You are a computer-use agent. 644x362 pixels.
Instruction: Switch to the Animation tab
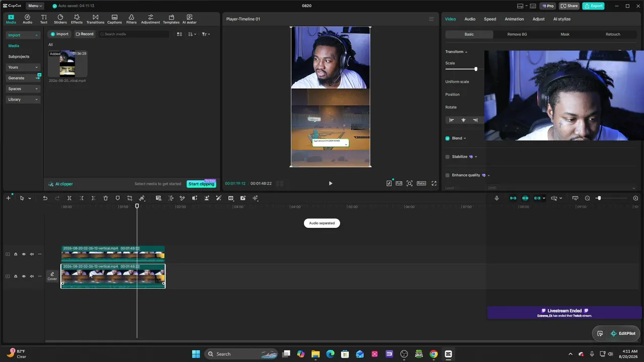514,19
